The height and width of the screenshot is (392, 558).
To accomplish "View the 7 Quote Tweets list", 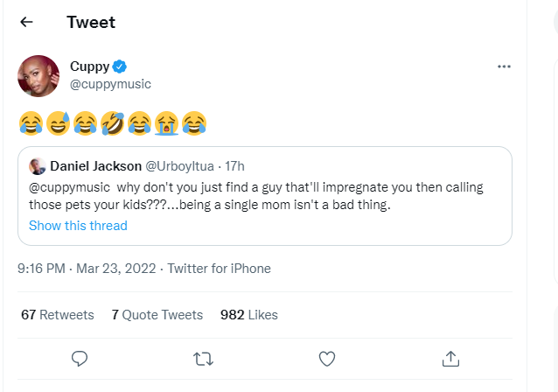I will coord(157,315).
